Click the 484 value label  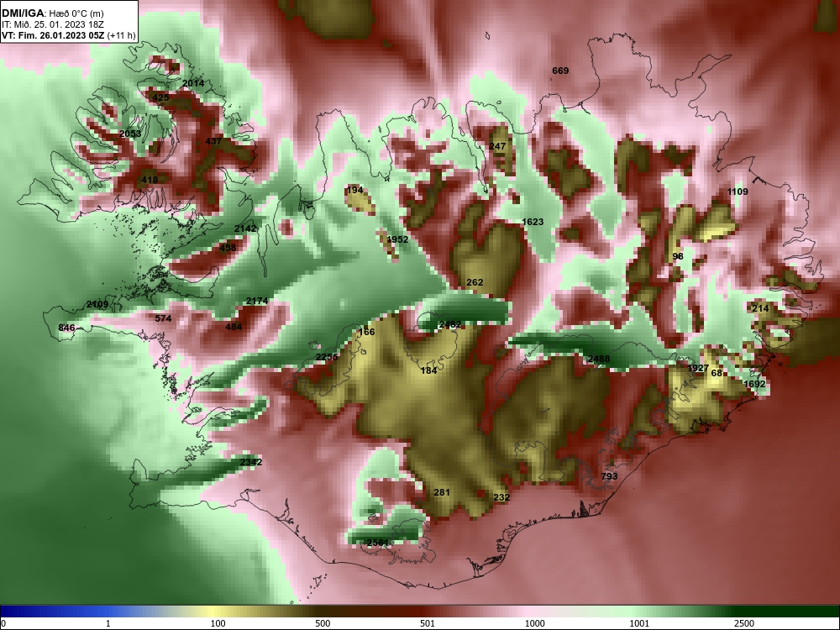pyautogui.click(x=234, y=327)
